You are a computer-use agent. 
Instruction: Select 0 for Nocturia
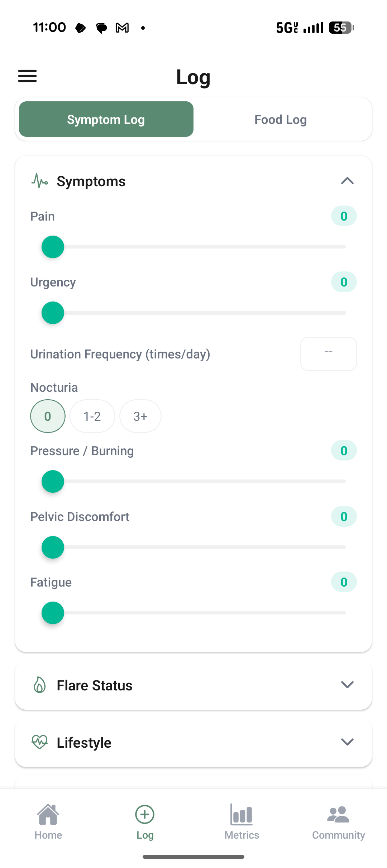click(x=47, y=416)
